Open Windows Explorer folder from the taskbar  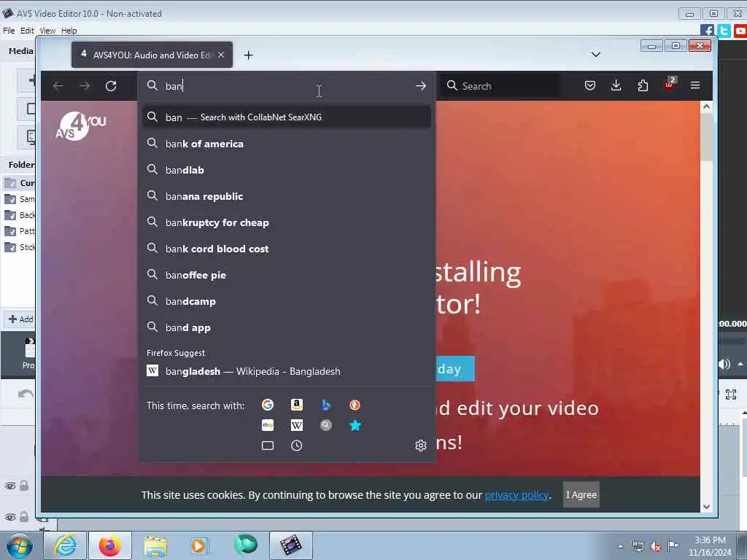(155, 545)
